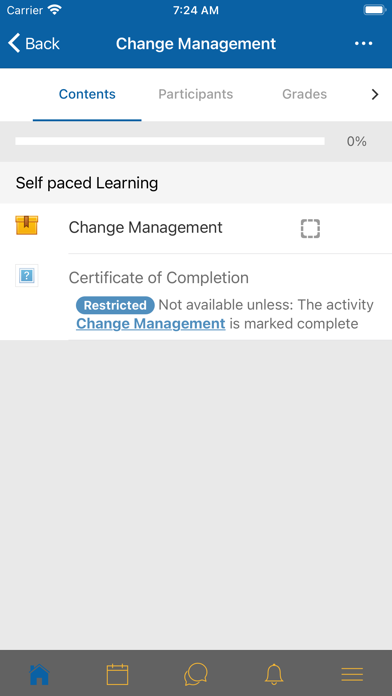
Task: Expand more tabs with right chevron
Action: click(375, 94)
